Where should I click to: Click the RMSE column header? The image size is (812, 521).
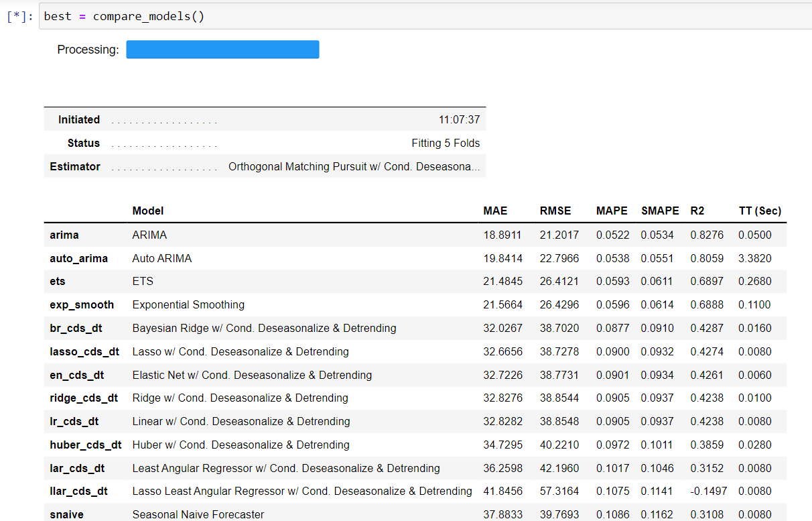coord(555,211)
